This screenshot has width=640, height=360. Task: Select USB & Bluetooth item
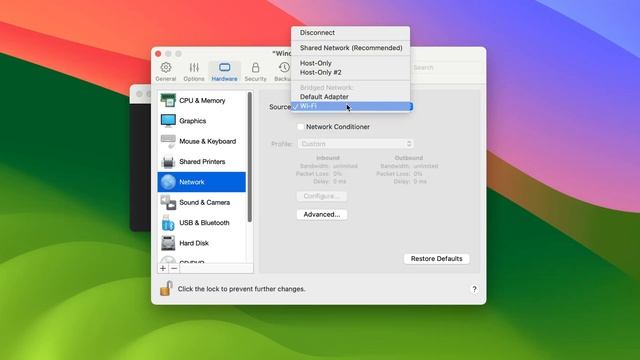click(202, 223)
